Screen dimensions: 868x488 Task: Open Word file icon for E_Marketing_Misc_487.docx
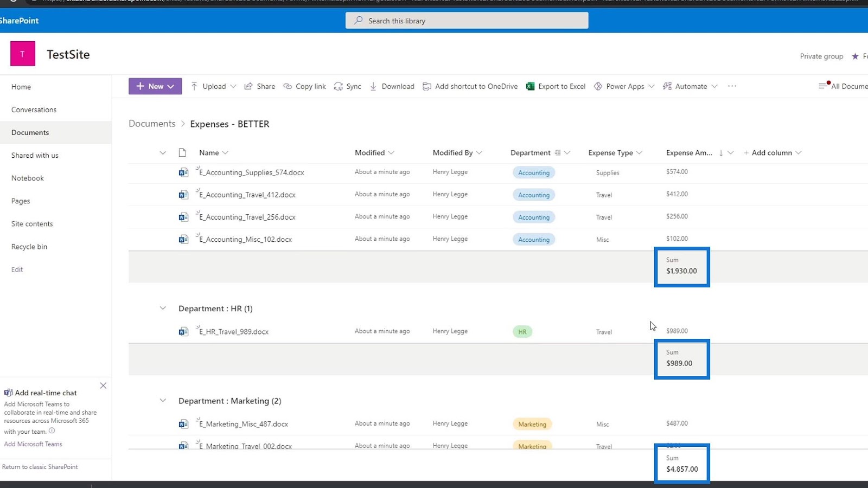tap(183, 424)
